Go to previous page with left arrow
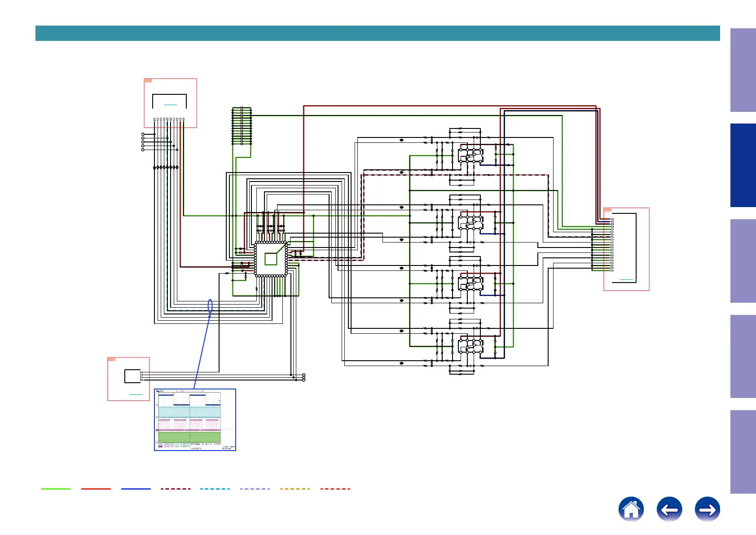Screen dimensions: 756x535 (669, 509)
